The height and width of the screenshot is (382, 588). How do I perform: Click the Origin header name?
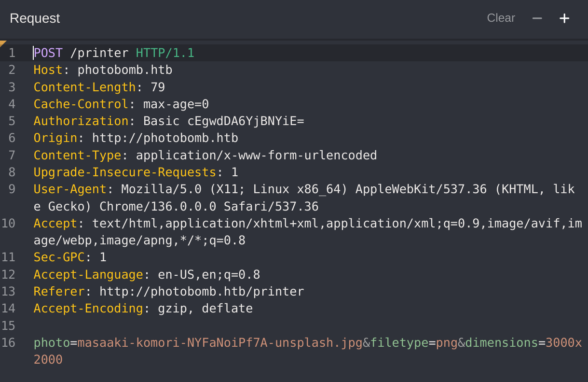click(55, 138)
